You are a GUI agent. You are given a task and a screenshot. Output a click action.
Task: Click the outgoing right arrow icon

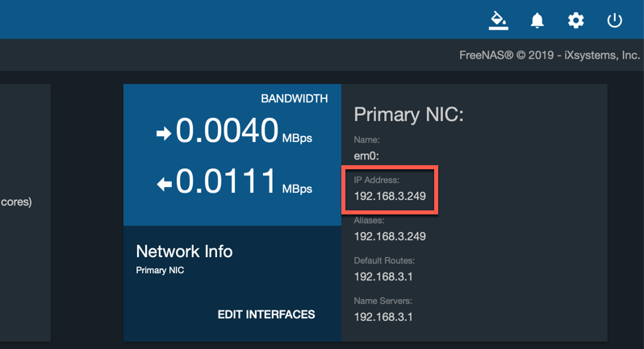(x=164, y=133)
